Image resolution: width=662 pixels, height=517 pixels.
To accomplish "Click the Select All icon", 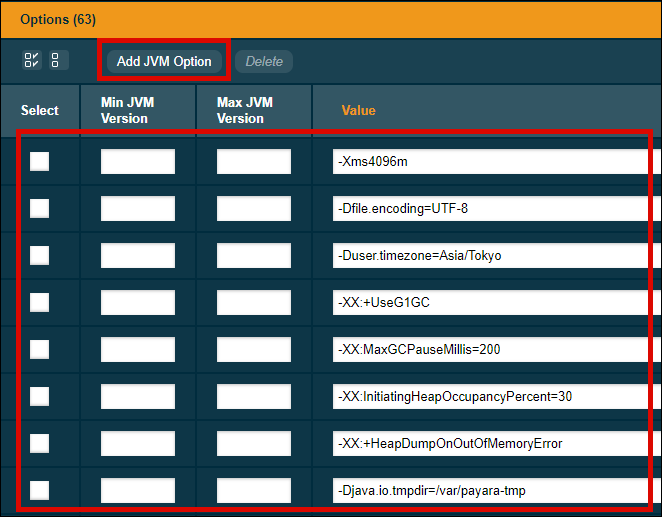I will (32, 61).
